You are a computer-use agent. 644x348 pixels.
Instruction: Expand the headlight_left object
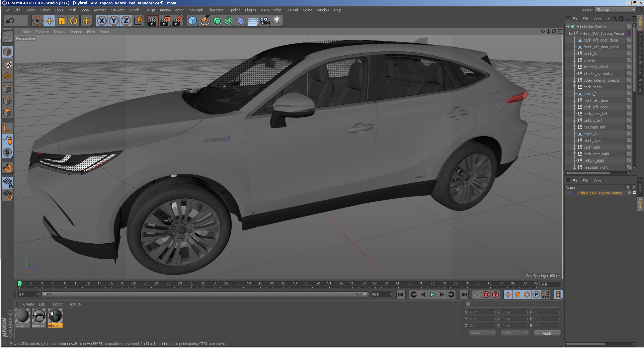(574, 127)
